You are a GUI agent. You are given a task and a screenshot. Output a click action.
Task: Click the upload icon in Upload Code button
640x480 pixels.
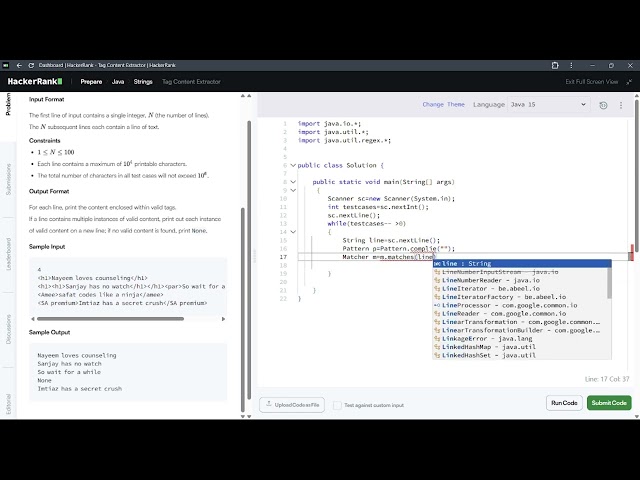(x=269, y=404)
